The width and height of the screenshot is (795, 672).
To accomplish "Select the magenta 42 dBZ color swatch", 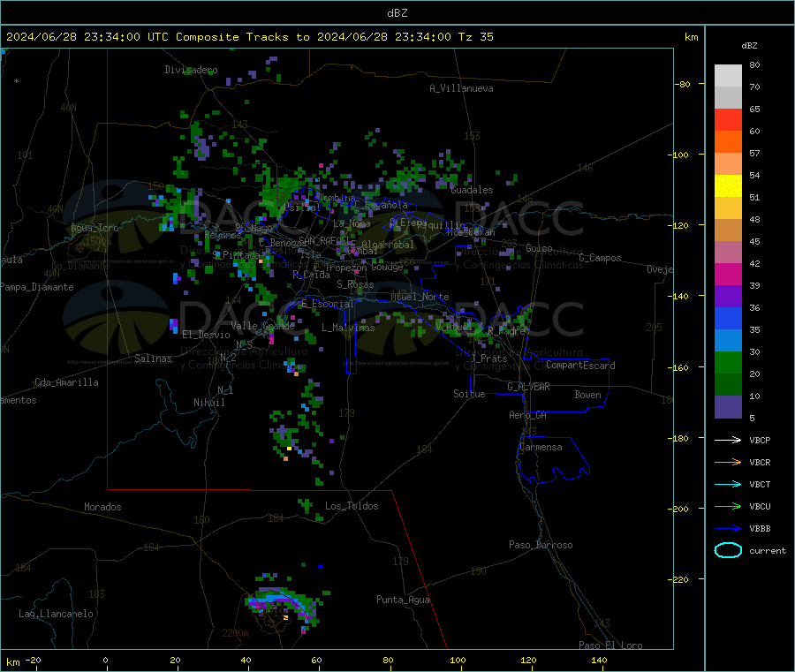I will point(728,274).
